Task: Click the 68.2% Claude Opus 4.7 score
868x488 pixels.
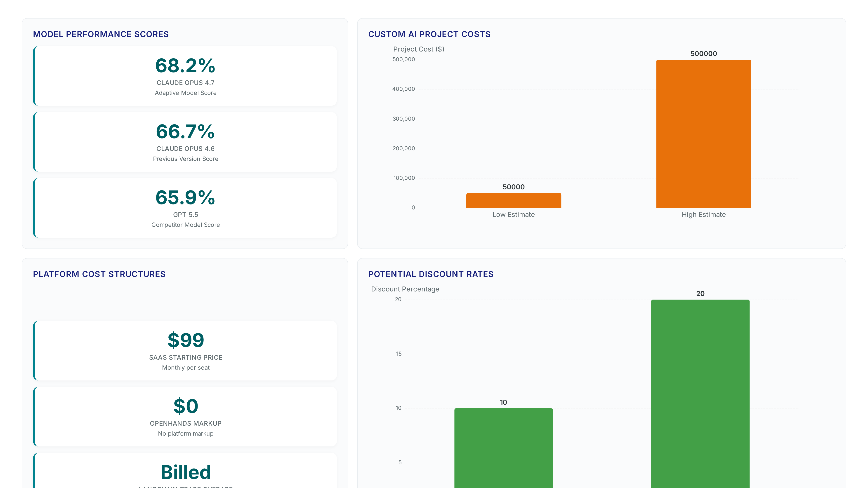Action: pyautogui.click(x=185, y=65)
